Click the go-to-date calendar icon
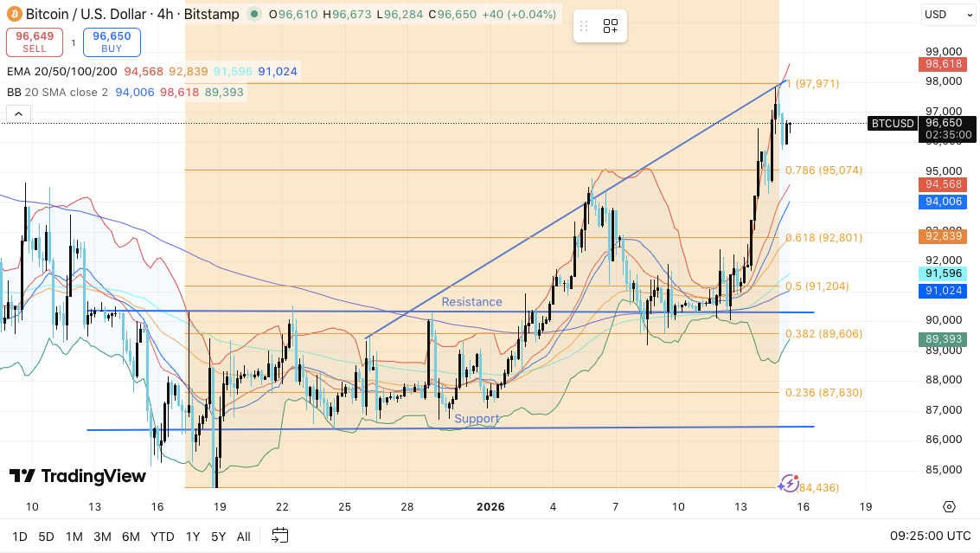The width and height of the screenshot is (980, 553). [279, 537]
